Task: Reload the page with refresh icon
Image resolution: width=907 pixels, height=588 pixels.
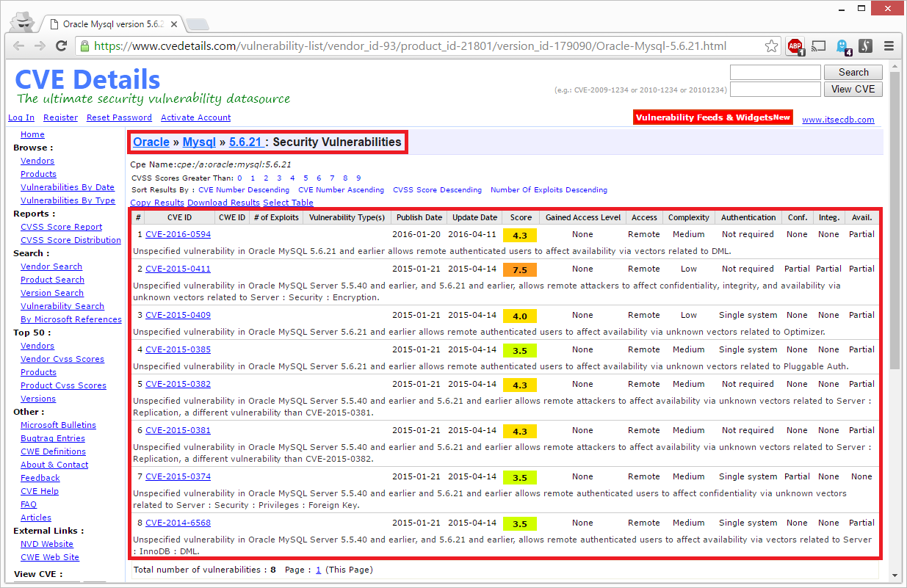Action: coord(62,46)
